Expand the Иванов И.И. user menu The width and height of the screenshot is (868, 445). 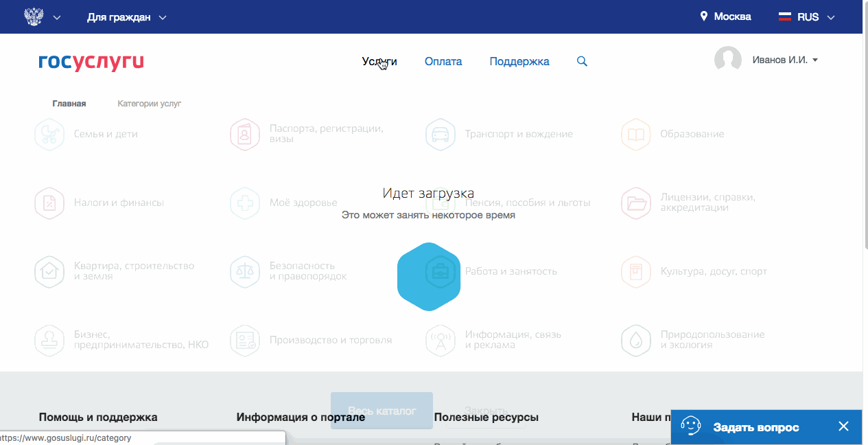pyautogui.click(x=784, y=60)
